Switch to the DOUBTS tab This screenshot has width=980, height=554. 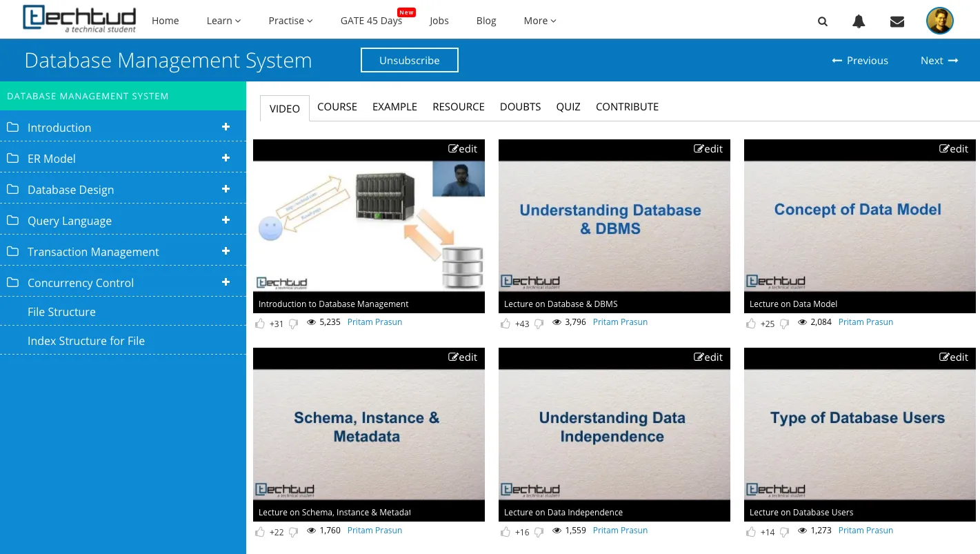click(x=520, y=107)
